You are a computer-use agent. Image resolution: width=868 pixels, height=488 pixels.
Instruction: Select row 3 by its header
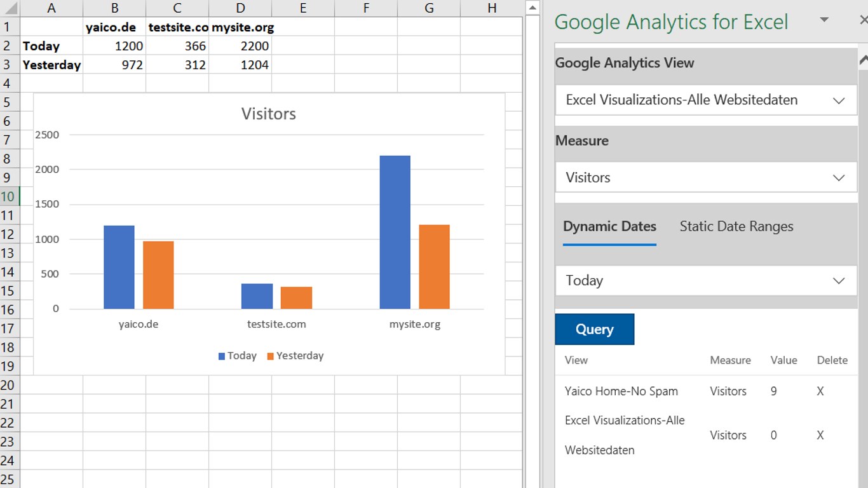coord(10,65)
